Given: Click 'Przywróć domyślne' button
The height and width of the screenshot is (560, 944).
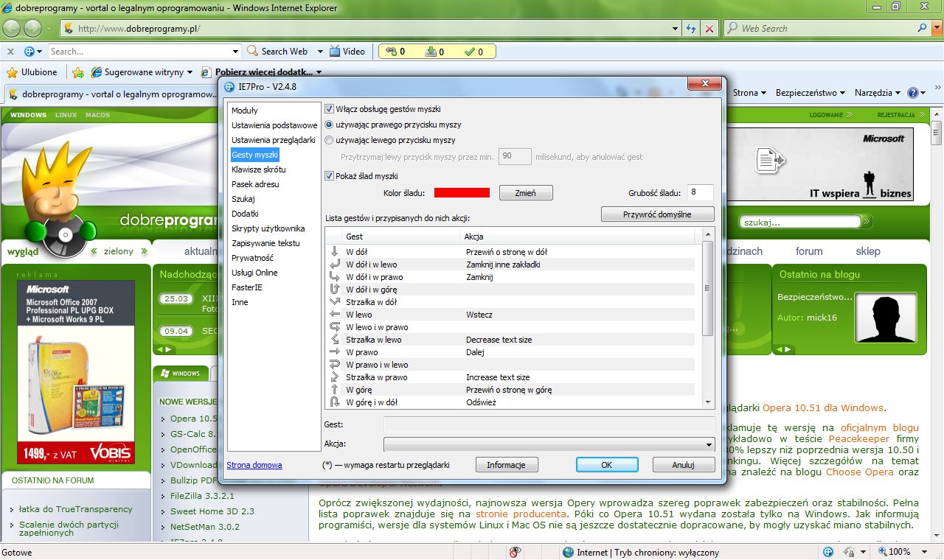Looking at the screenshot, I should click(658, 214).
